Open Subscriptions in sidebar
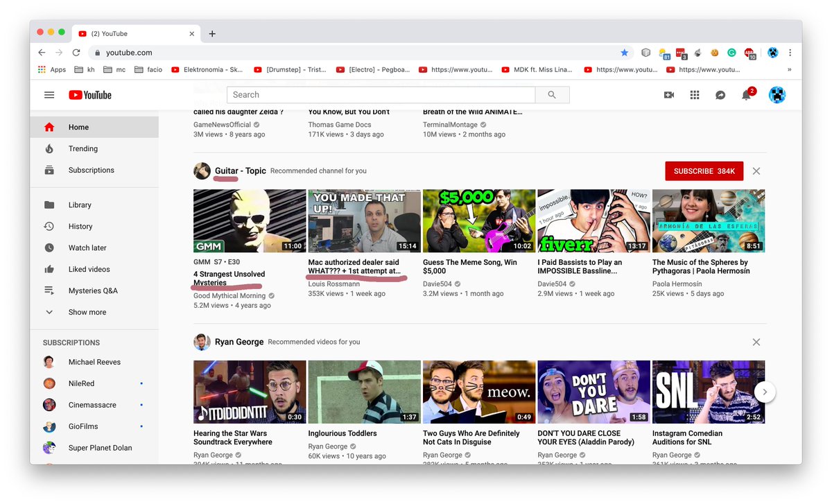This screenshot has height=504, width=832. [x=94, y=170]
